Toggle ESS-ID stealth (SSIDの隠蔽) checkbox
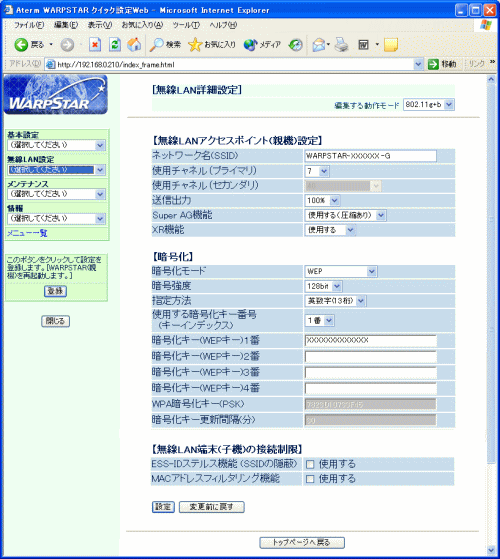 tap(310, 464)
